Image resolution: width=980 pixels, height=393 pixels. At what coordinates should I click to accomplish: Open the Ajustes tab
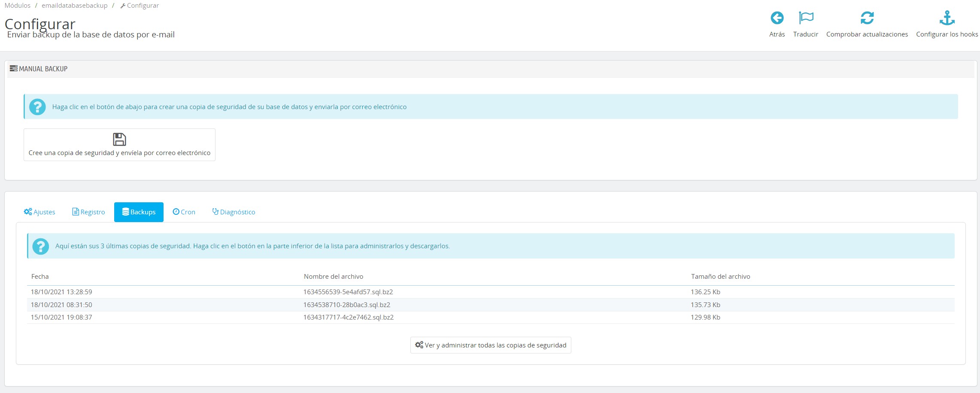pyautogui.click(x=39, y=212)
